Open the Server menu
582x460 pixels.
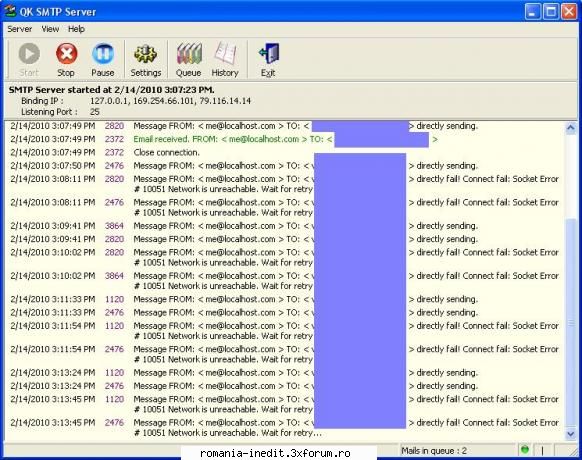click(19, 29)
